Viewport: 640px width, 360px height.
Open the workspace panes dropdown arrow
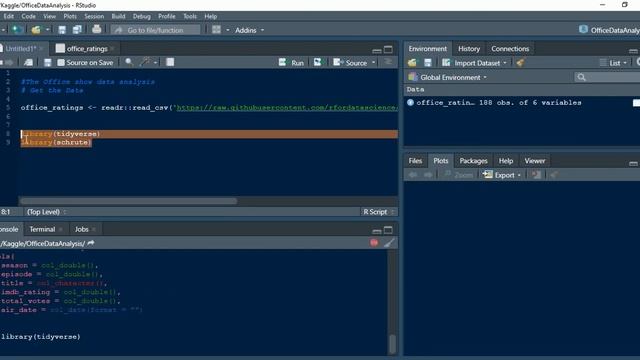(227, 30)
